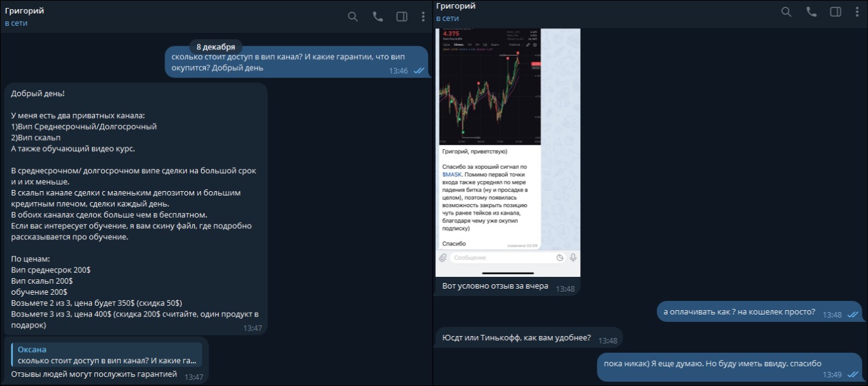
Task: Open the $MASK ticker link
Action: [452, 175]
